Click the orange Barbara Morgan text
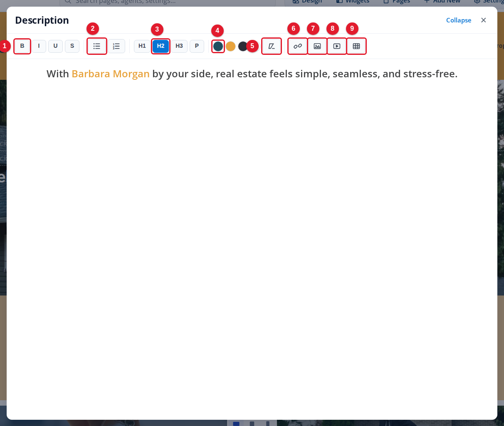Viewport: 504px width, 426px height. click(111, 74)
